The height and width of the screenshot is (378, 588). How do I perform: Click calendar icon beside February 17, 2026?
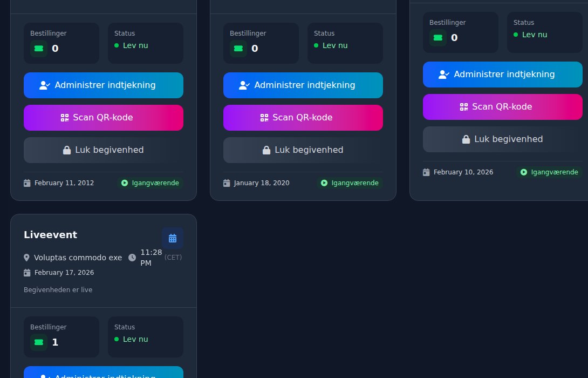pos(27,273)
